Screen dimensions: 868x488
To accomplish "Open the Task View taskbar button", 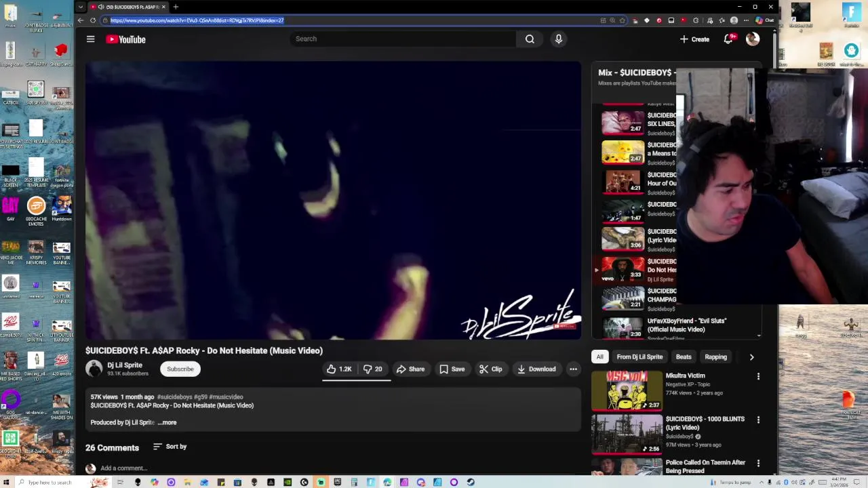I will 120,482.
